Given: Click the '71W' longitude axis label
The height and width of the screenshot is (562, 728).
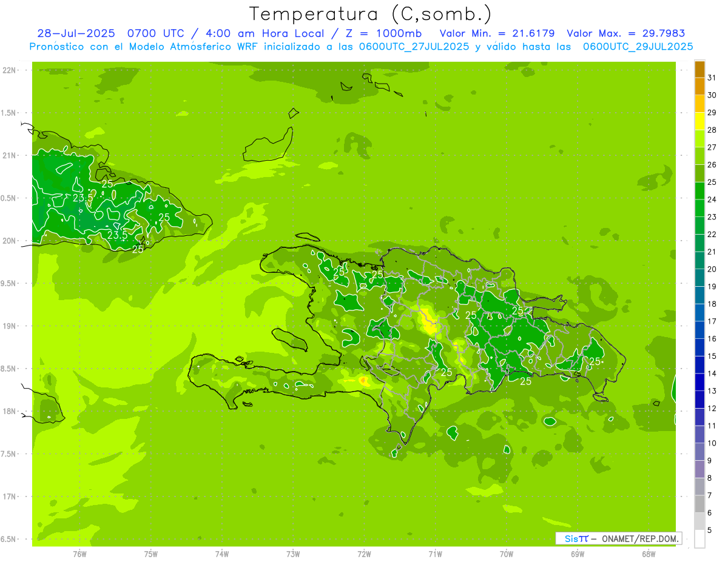Looking at the screenshot, I should pyautogui.click(x=435, y=554).
